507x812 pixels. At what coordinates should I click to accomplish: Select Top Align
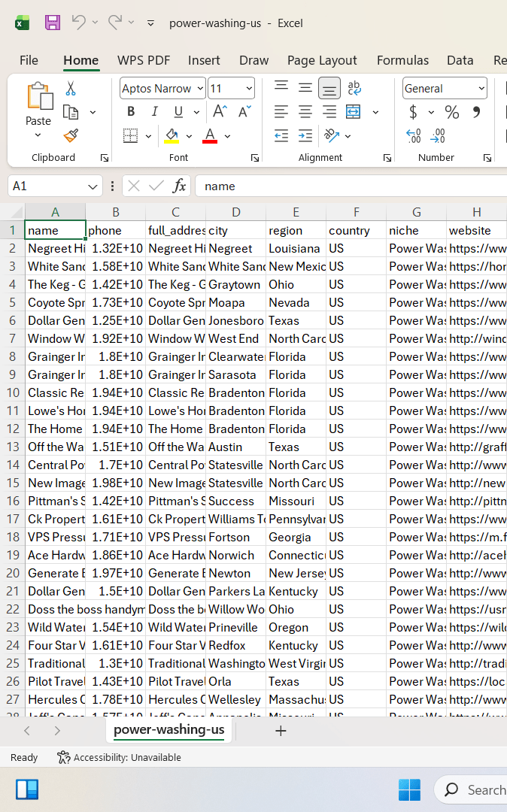[281, 87]
